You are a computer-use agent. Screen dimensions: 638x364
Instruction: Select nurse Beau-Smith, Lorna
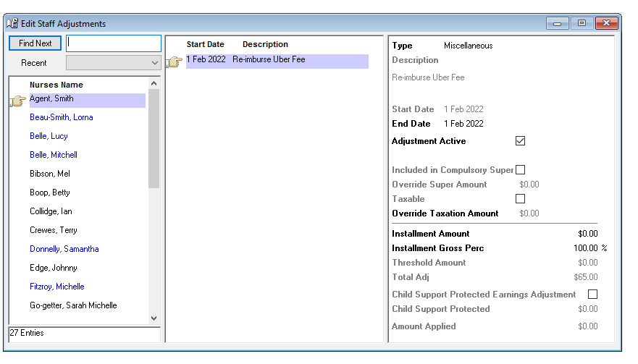coord(62,117)
